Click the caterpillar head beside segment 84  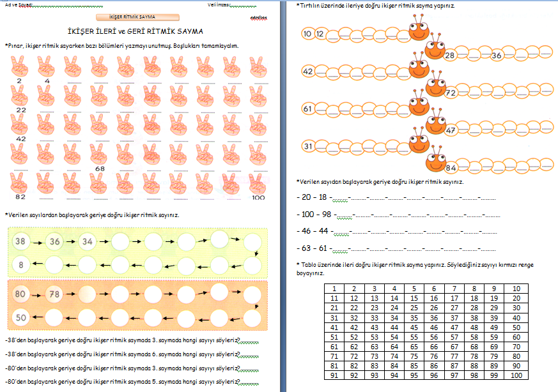[436, 161]
